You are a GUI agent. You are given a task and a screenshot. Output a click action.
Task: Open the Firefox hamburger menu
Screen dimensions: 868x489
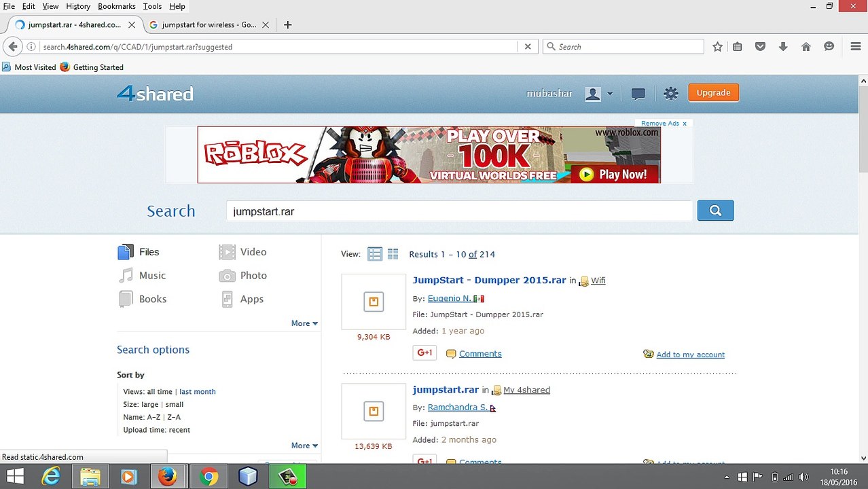[855, 46]
